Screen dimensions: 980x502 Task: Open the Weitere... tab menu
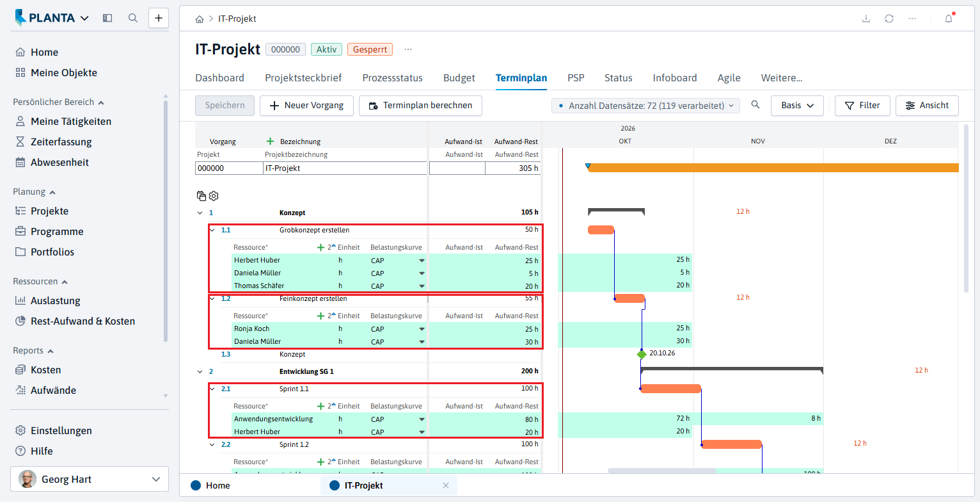pos(782,78)
